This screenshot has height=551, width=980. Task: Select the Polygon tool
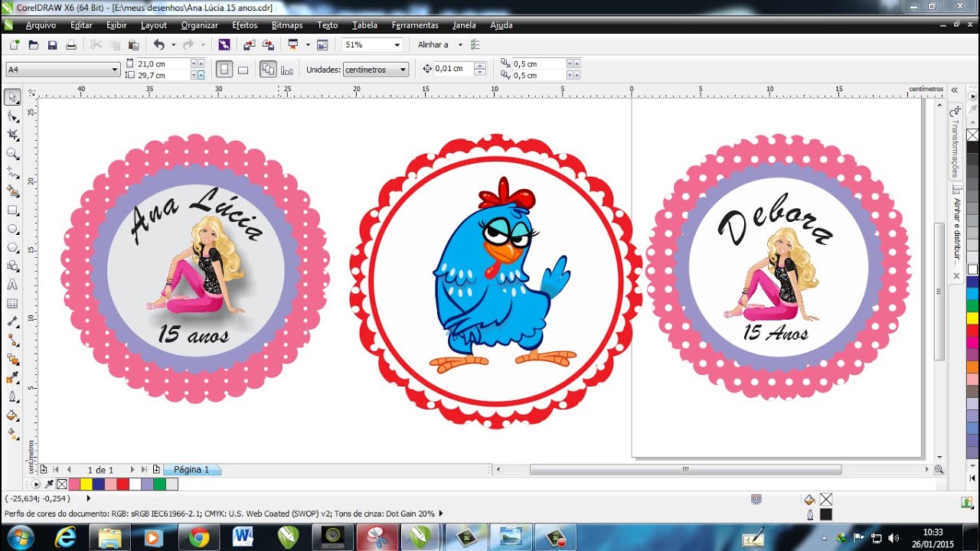click(12, 247)
